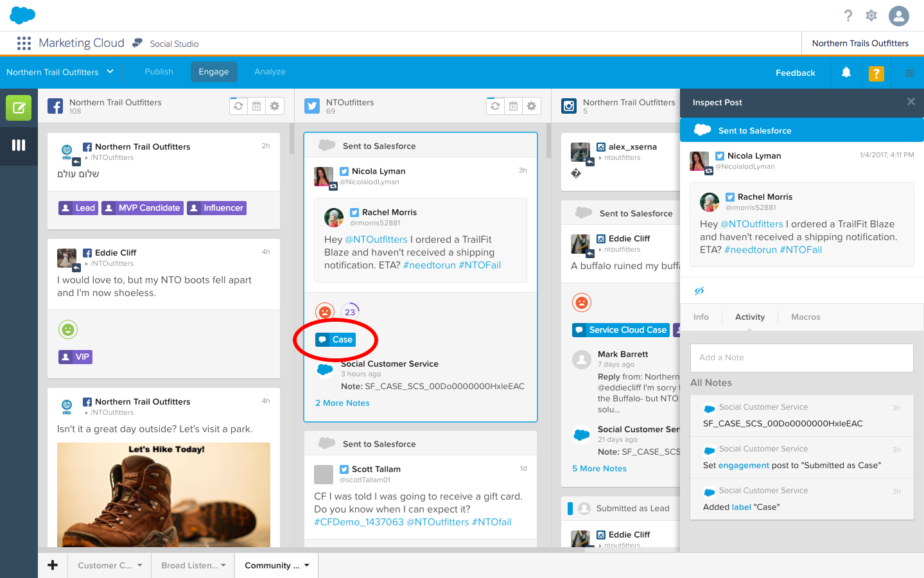Click Mark Barrett note author
The image size is (924, 578).
[623, 355]
